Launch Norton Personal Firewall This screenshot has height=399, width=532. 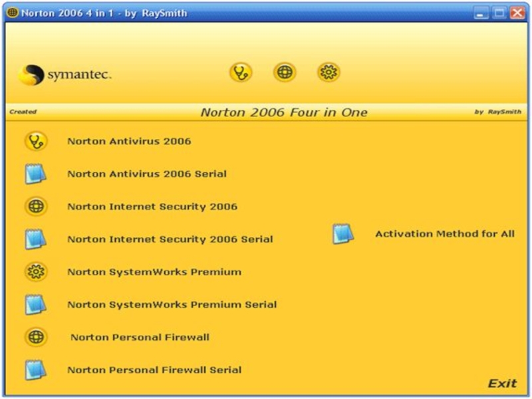pos(140,337)
